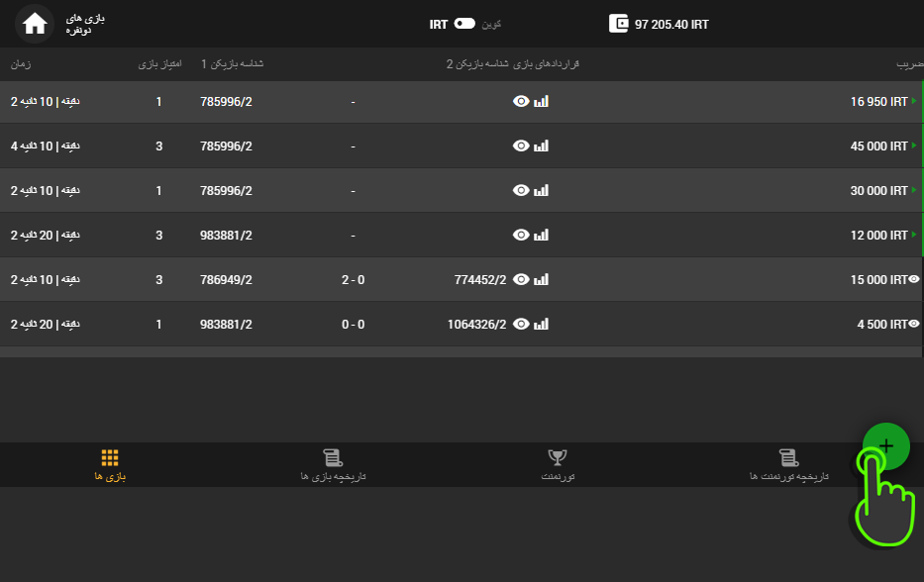View bar chart for 4 500 IRT game
This screenshot has width=924, height=582.
pos(541,325)
